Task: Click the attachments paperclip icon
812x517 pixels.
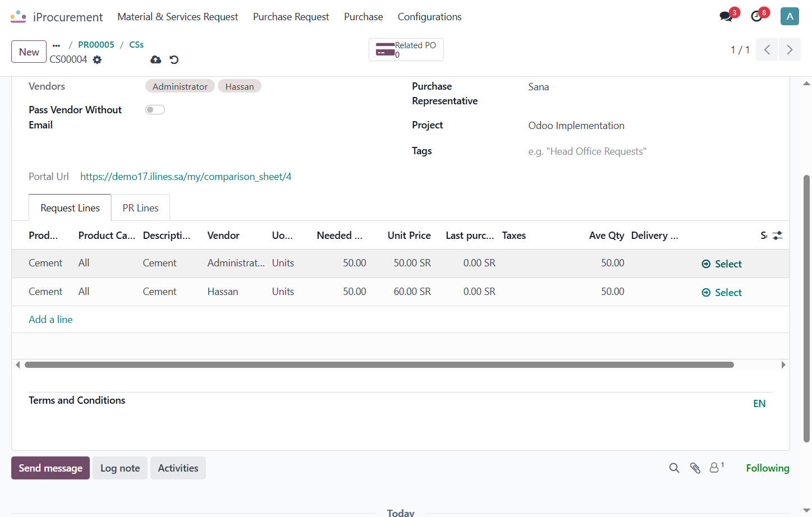Action: pyautogui.click(x=695, y=468)
